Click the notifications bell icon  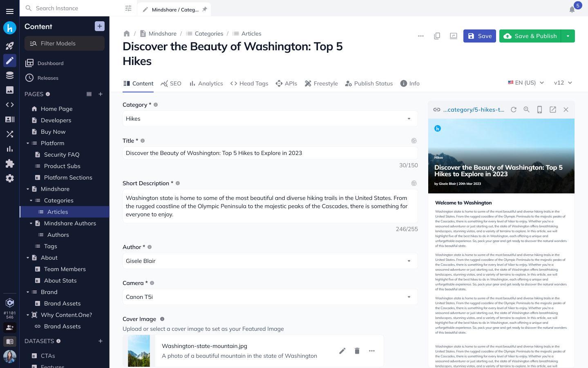tap(572, 9)
